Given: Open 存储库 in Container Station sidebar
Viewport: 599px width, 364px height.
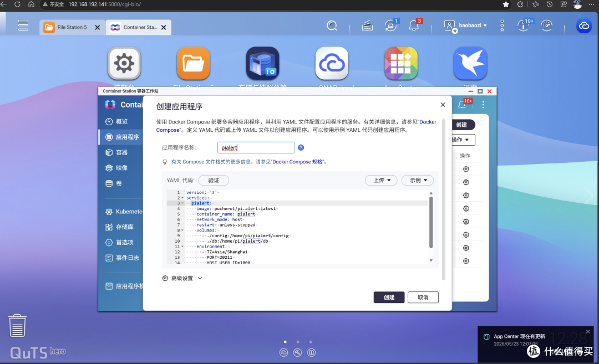Looking at the screenshot, I should pos(121,227).
